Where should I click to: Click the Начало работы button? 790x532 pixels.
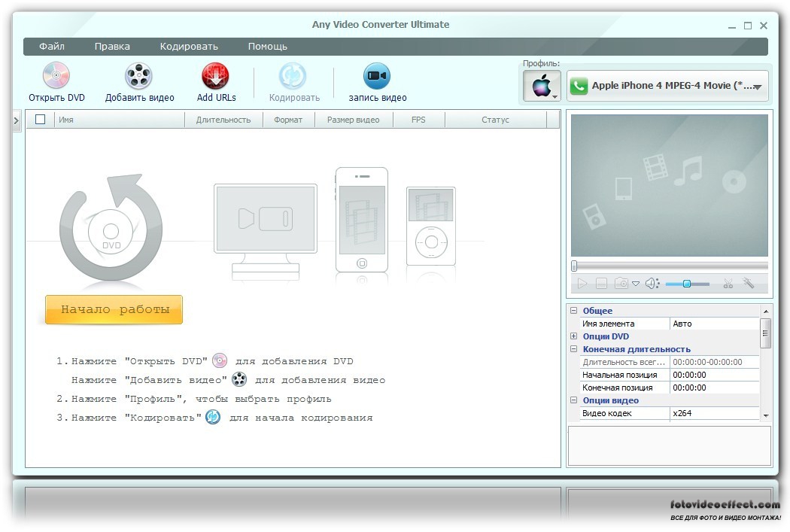coord(114,309)
